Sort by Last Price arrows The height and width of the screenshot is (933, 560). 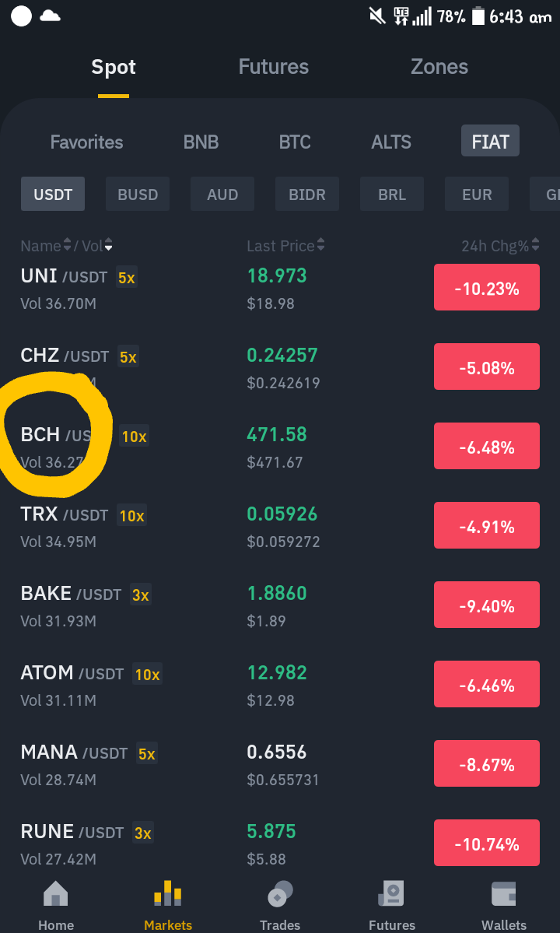[x=321, y=245]
